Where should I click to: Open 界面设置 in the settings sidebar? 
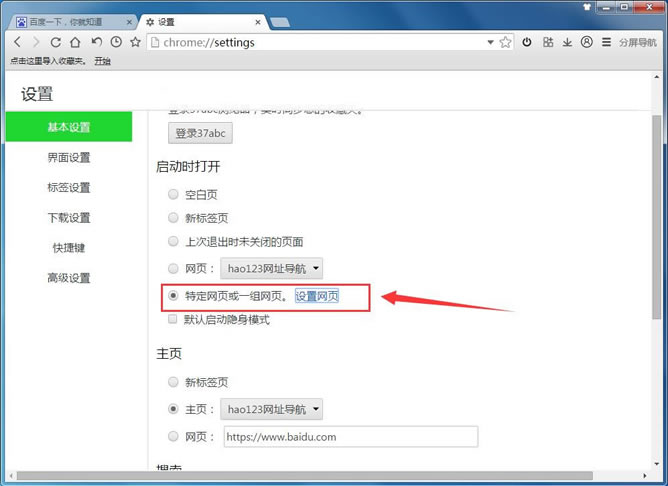[68, 157]
